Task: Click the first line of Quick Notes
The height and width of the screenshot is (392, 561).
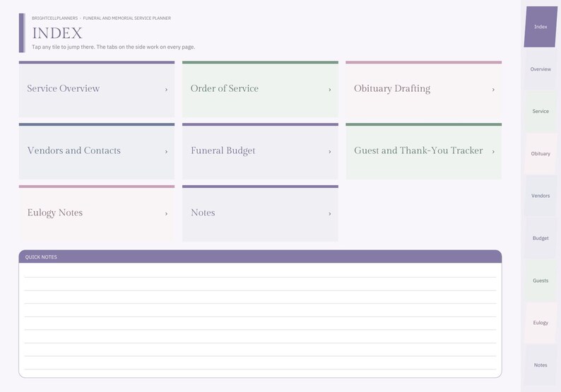Action: point(260,271)
